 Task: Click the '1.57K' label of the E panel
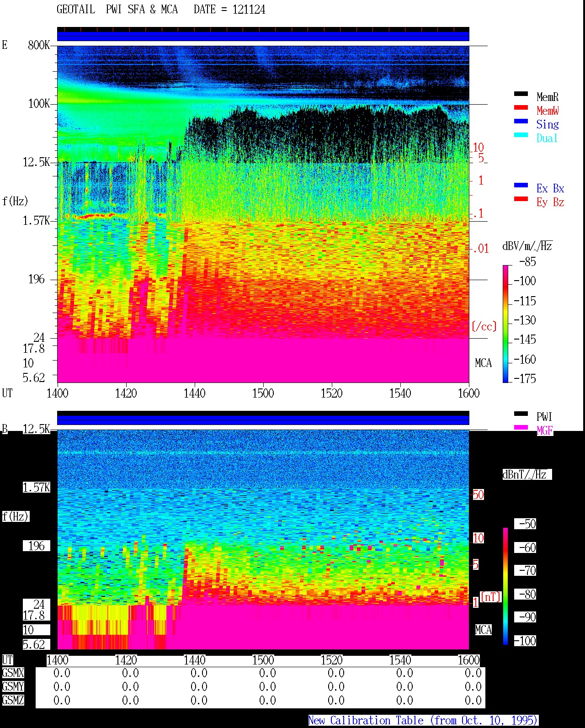(36, 220)
